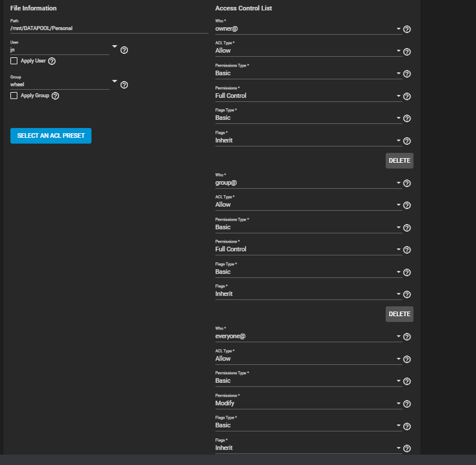
Task: Show help for owner@ Full Control permissions
Action: tap(407, 97)
